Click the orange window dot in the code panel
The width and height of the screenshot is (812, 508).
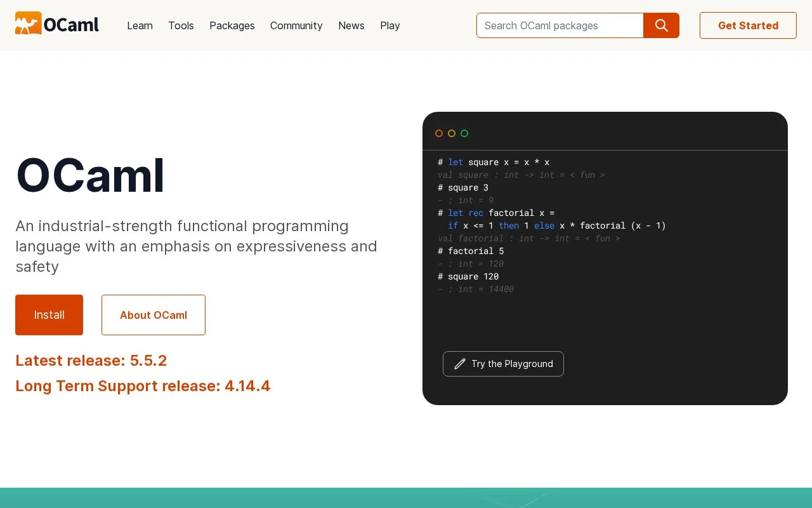click(x=439, y=133)
